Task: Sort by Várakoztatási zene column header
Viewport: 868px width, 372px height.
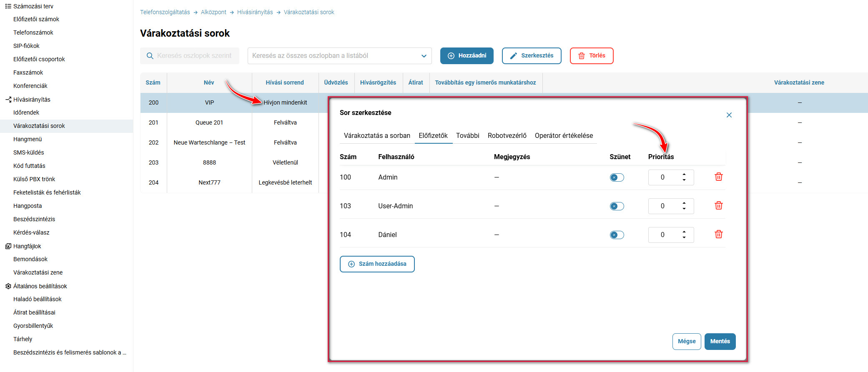Action: [799, 82]
